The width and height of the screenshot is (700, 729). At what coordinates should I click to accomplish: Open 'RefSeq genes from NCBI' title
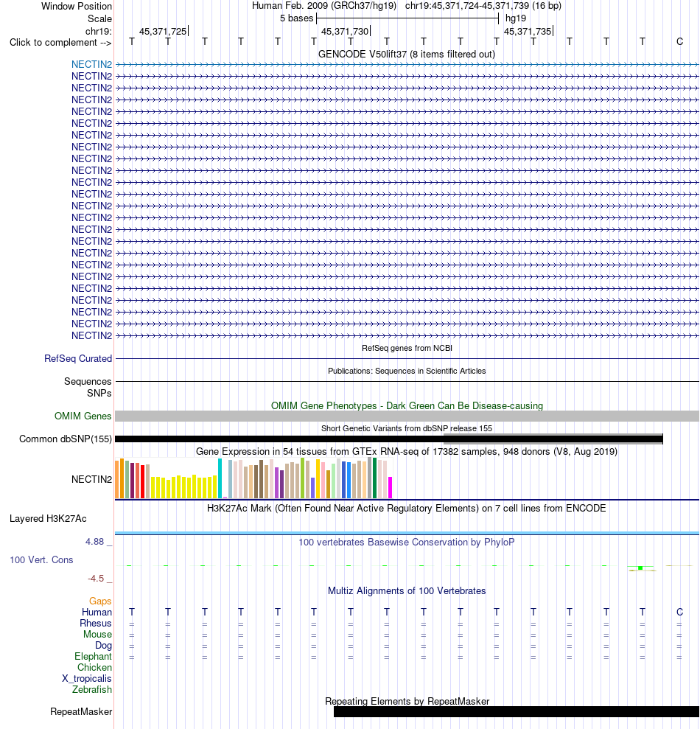coord(407,348)
